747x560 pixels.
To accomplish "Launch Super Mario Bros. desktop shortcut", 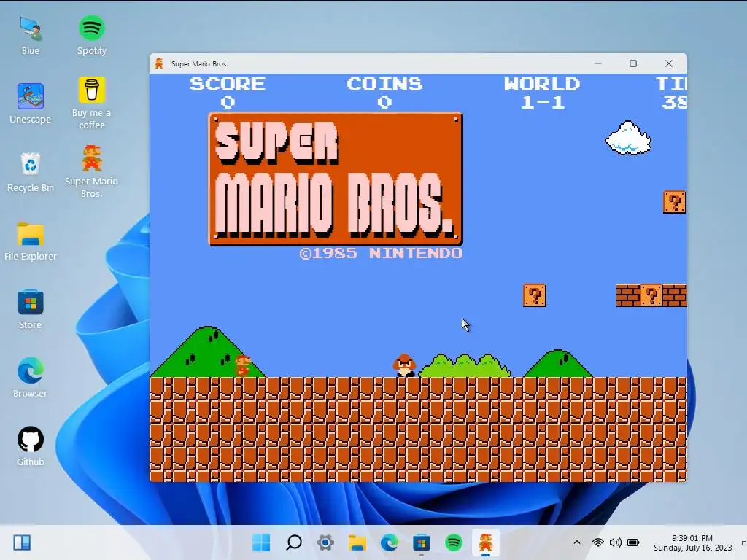I will point(91,172).
